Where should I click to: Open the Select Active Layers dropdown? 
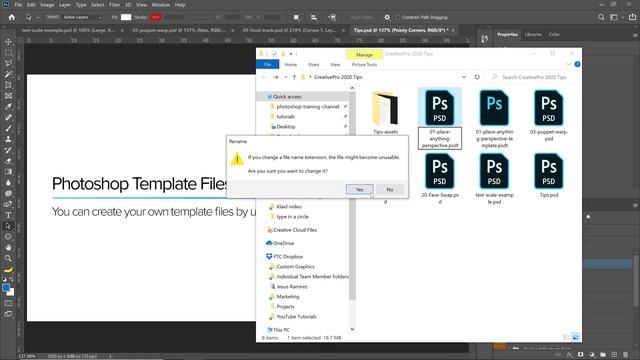[x=82, y=18]
